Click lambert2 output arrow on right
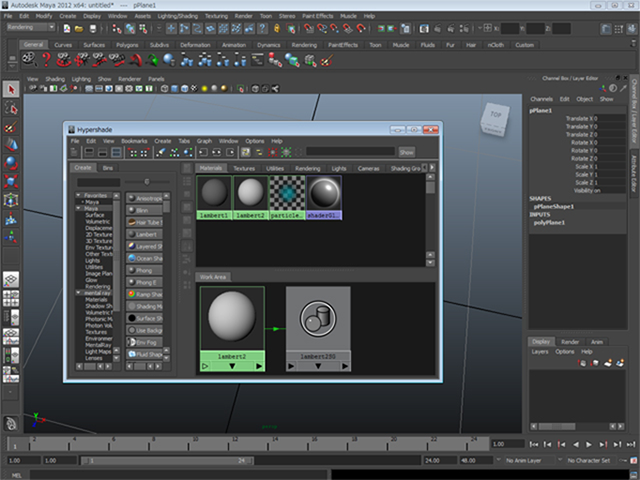 tap(259, 366)
